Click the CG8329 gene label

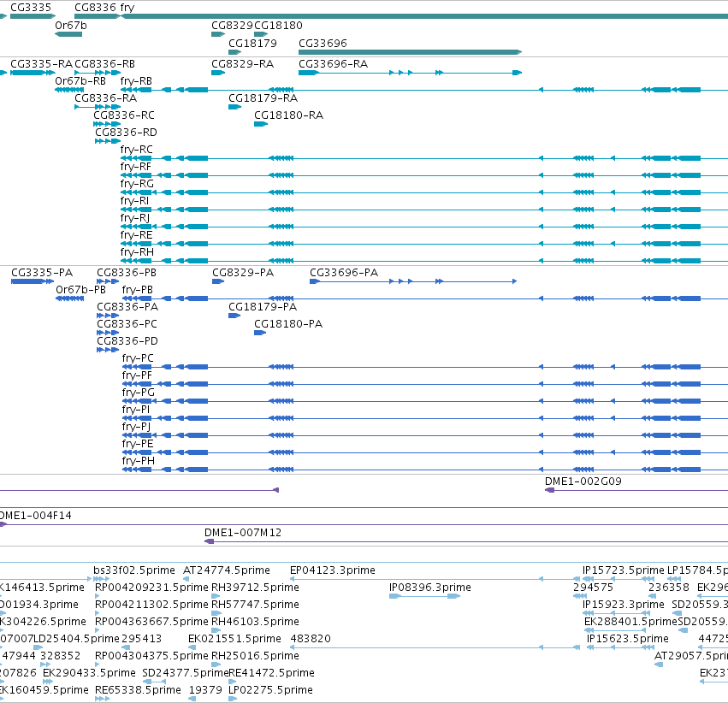point(232,26)
